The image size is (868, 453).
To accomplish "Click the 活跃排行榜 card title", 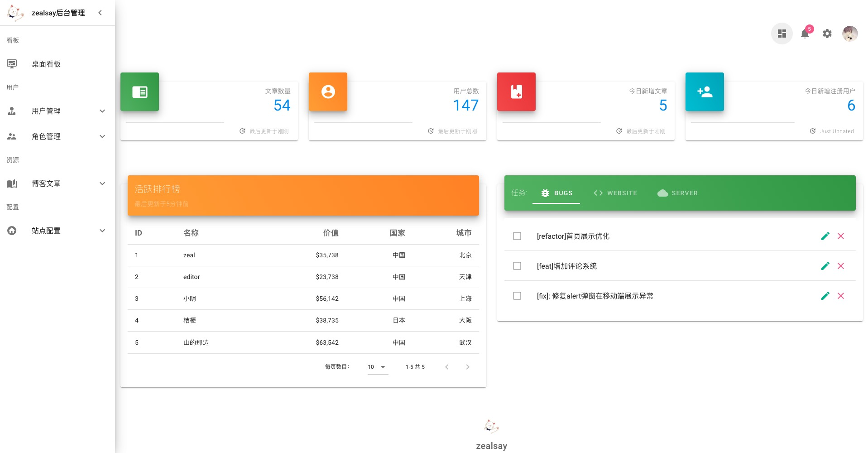I will (x=158, y=189).
